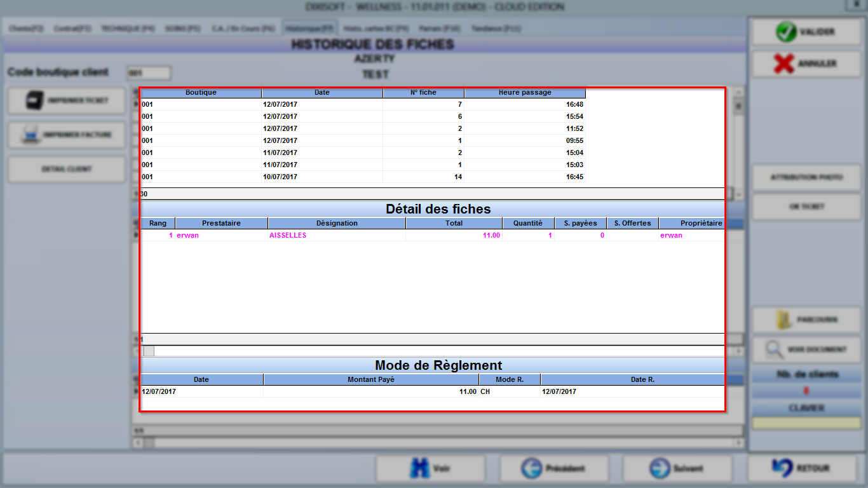Select the fiche row with time 16:48
The height and width of the screenshot is (488, 868).
pyautogui.click(x=363, y=104)
